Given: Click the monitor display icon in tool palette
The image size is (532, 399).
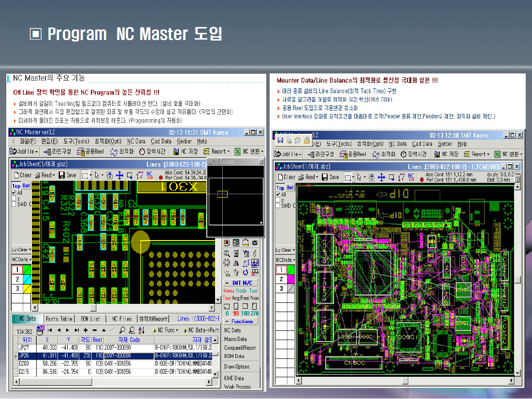Looking at the screenshot, I should 227,243.
